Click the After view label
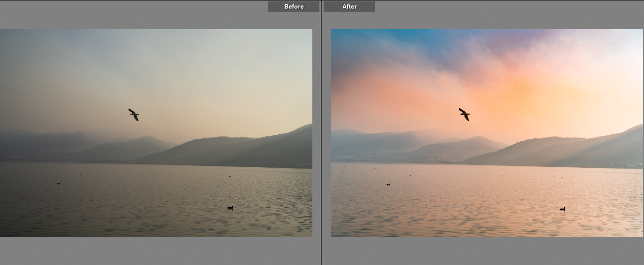Screen dimensions: 644x265 click(x=349, y=7)
